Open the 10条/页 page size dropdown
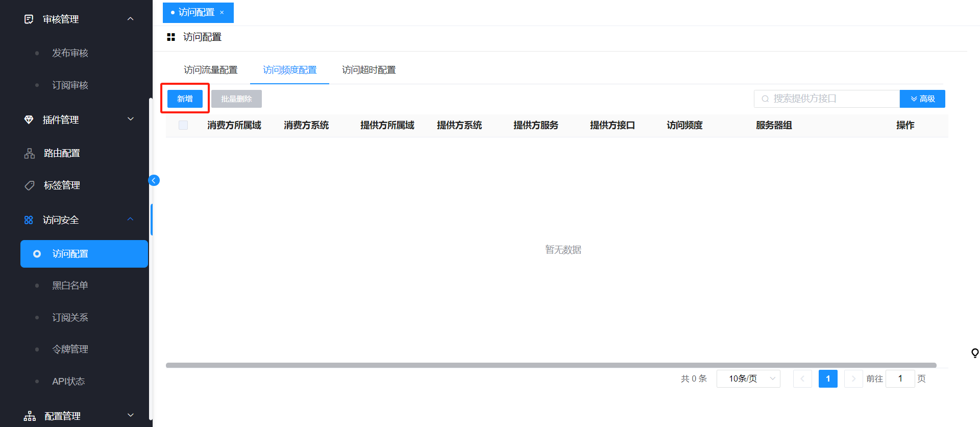This screenshot has height=427, width=980. tap(748, 378)
